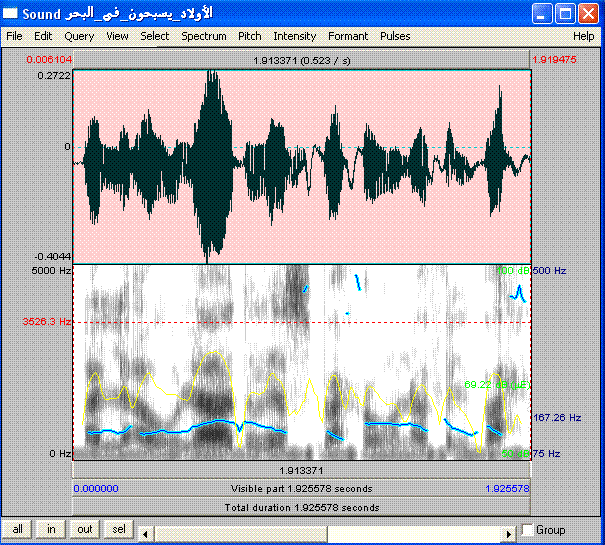Viewport: 605px width, 545px height.
Task: Open the View menu
Action: tap(117, 36)
